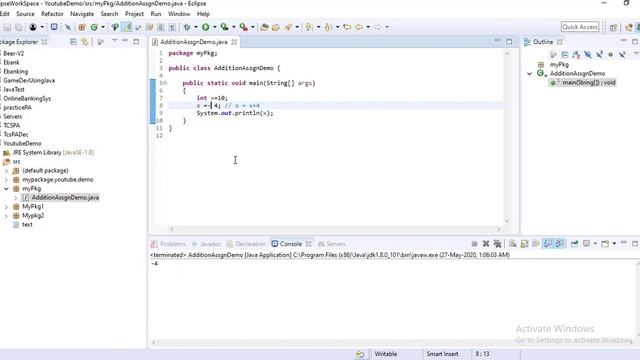Open the Open Console dropdown arrow

pos(614,244)
